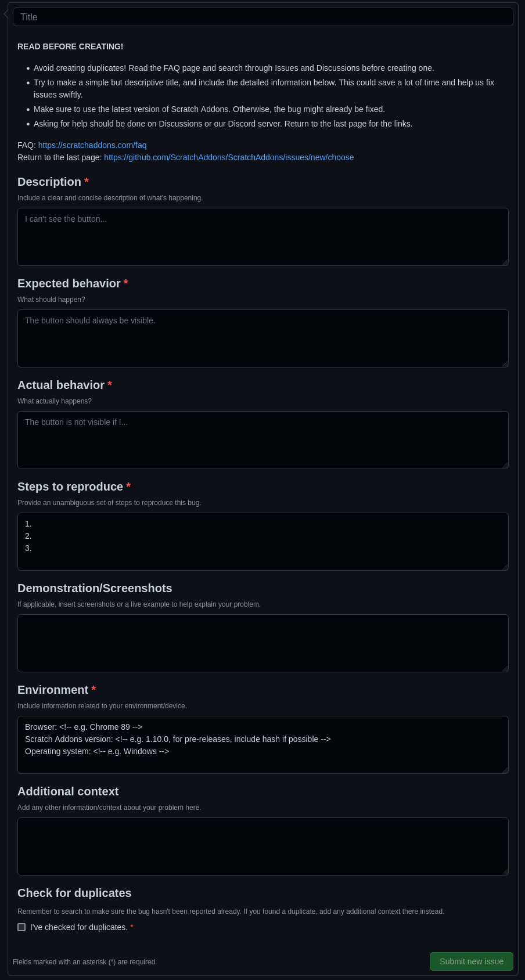
Task: Follow the ScratchAddons issue chooser link
Action: click(229, 157)
